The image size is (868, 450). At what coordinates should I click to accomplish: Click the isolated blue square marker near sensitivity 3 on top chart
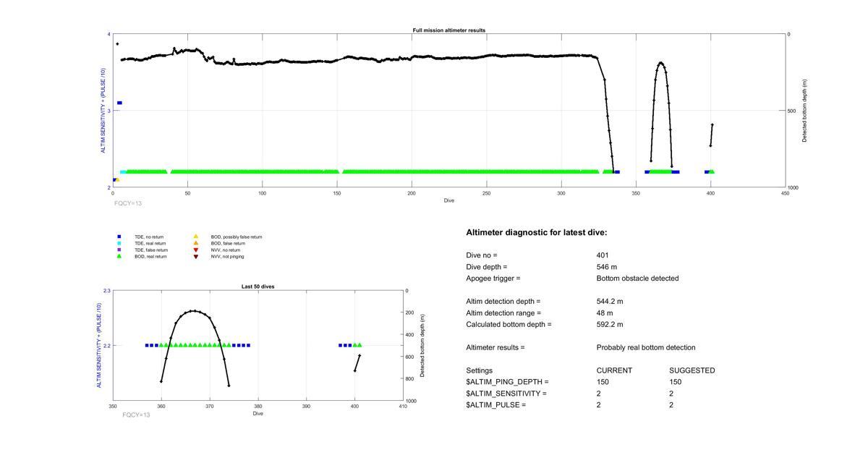point(119,103)
